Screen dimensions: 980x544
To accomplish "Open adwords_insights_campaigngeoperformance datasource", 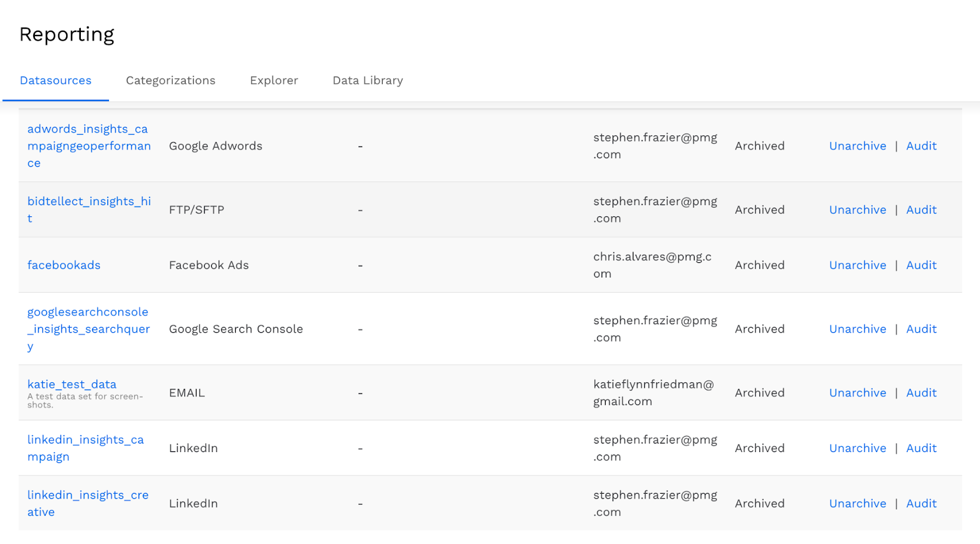I will (89, 146).
